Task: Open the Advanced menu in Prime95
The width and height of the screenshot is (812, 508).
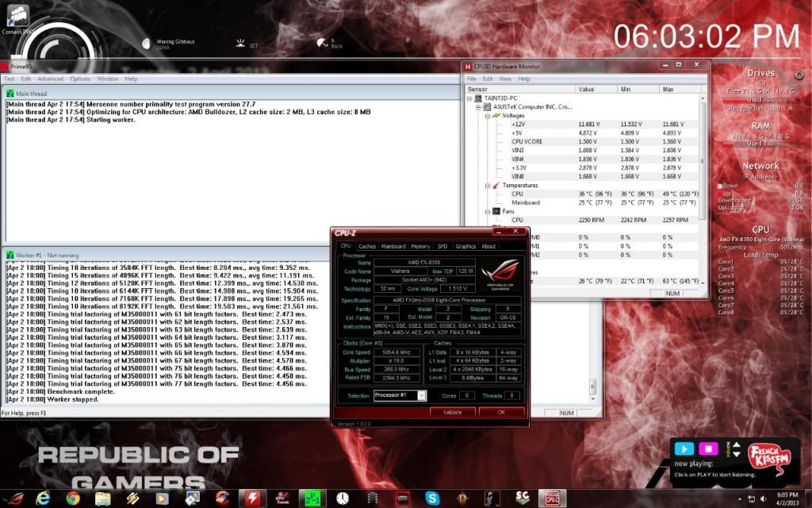Action: [x=50, y=79]
